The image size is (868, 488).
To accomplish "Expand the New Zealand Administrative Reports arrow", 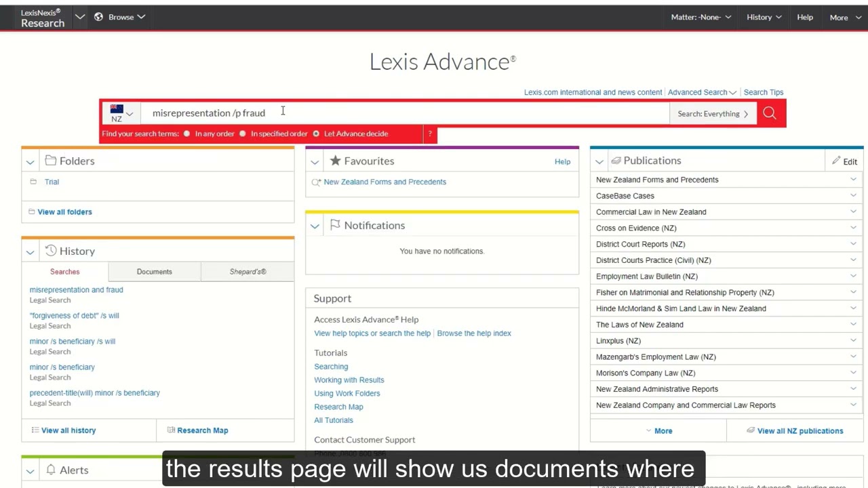I will [x=853, y=388].
